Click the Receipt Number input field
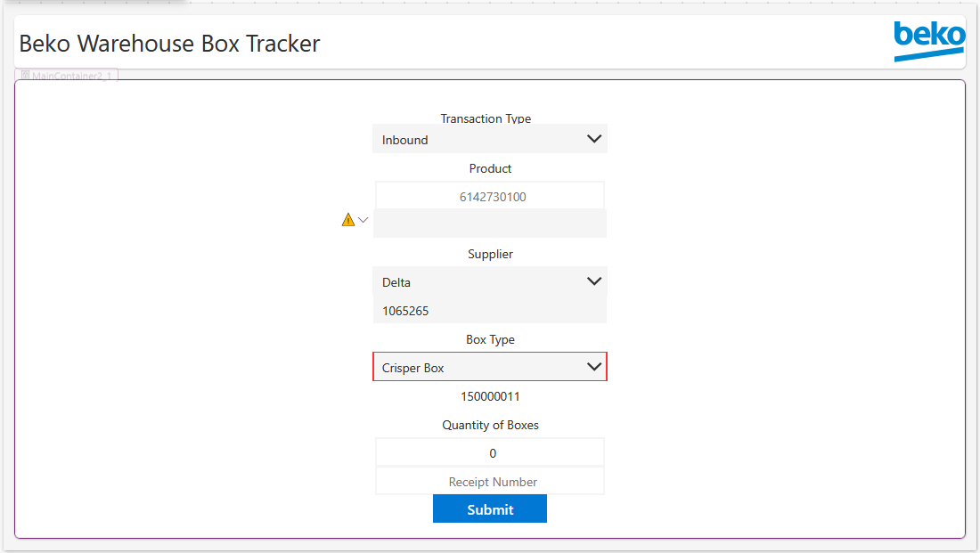Image resolution: width=980 pixels, height=553 pixels. pos(489,481)
